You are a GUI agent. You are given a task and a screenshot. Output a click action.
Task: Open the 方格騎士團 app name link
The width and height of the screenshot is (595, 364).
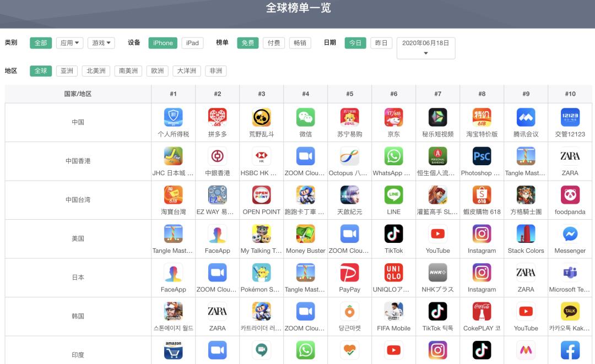[x=526, y=212]
